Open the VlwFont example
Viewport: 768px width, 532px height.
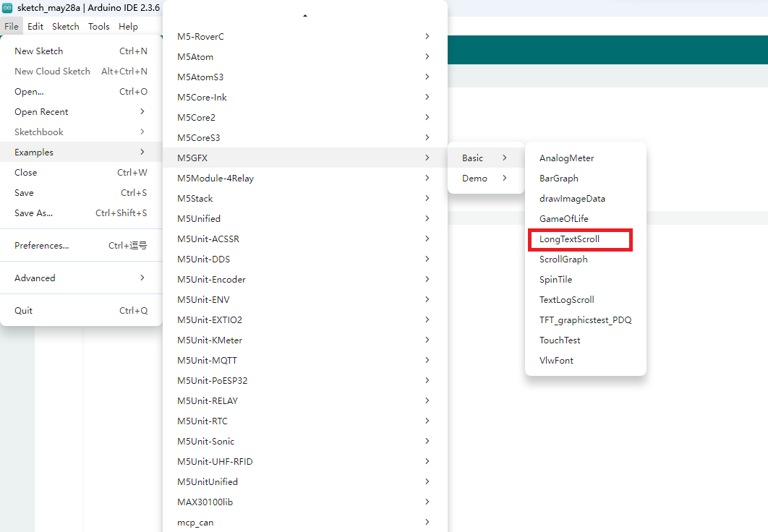[585, 360]
